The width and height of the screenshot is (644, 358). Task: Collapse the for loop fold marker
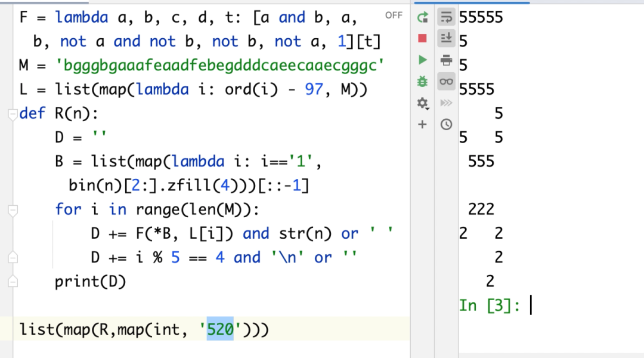[13, 210]
